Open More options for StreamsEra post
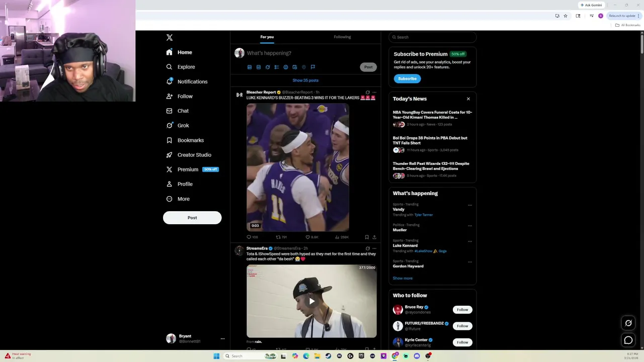The width and height of the screenshot is (644, 362). pos(374,248)
